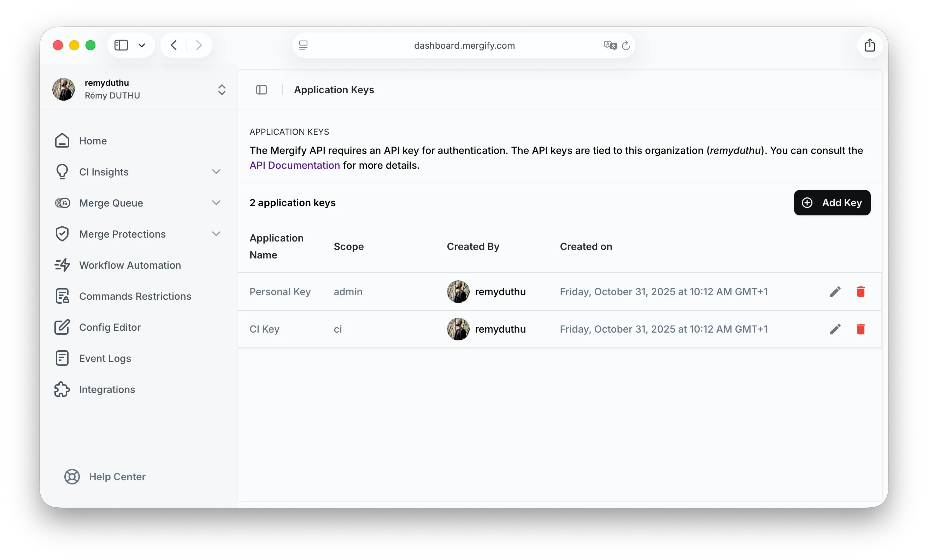Reload the page with refresh icon
Screen dimensions: 928x560
tap(626, 46)
